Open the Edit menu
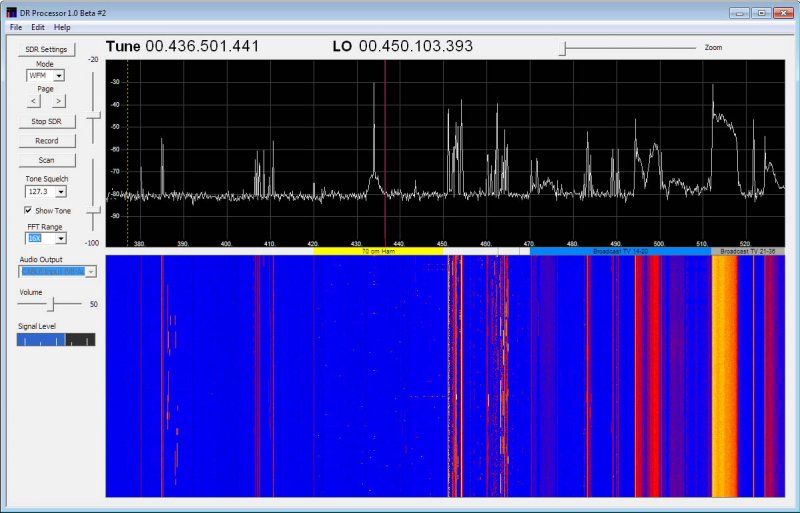This screenshot has width=800, height=513. click(38, 28)
